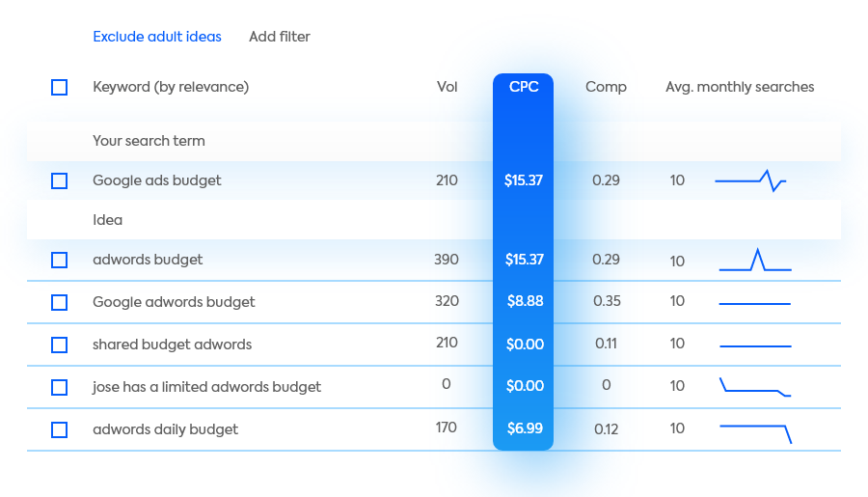Click the $15.37 CPC for Google ads budget
868x497 pixels.
click(524, 180)
